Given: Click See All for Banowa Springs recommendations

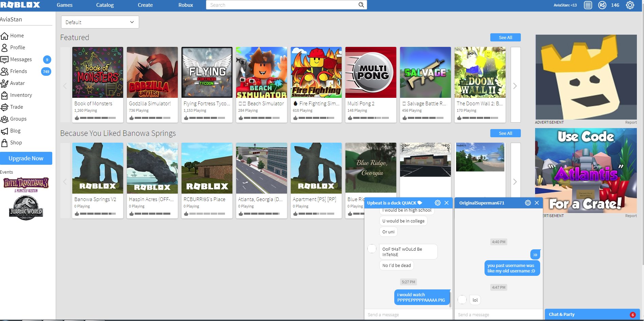Looking at the screenshot, I should tap(505, 133).
